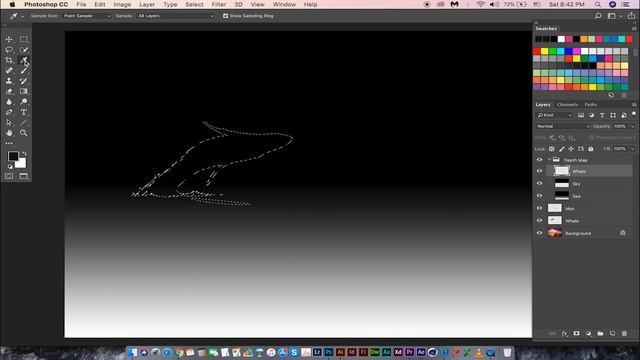
Task: Select the Eraser tool
Action: pos(9,91)
